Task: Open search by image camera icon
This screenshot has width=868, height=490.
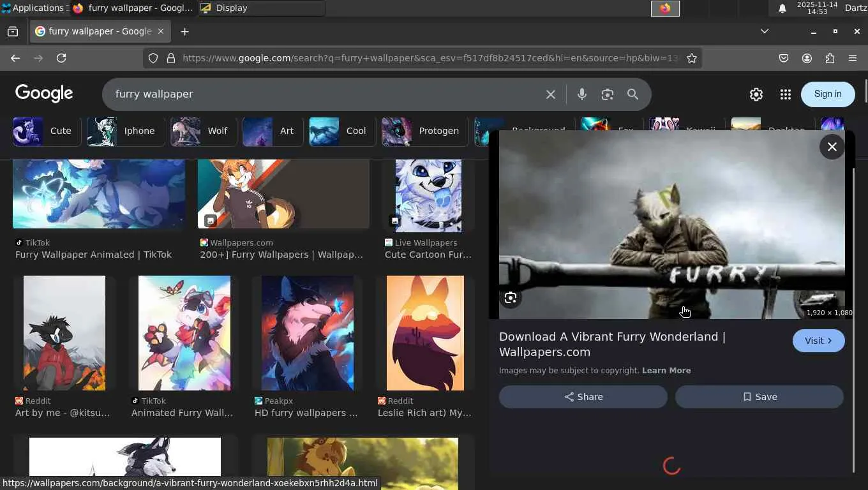Action: point(608,94)
